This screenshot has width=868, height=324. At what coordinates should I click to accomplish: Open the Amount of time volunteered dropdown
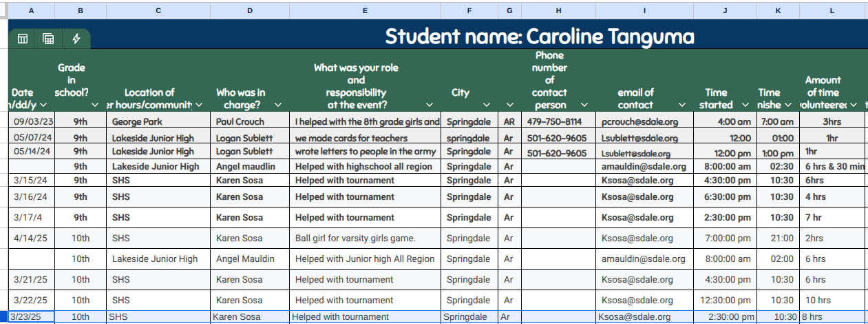854,105
